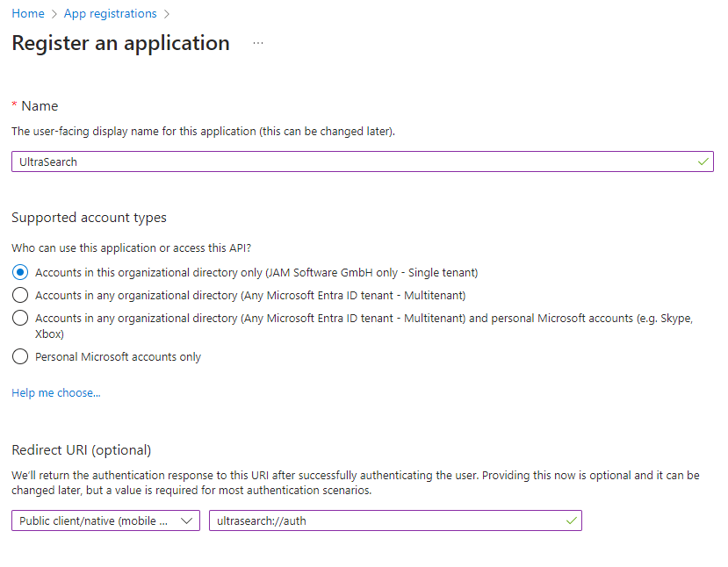
Task: Click the green checkmark in the Name field
Action: pyautogui.click(x=702, y=161)
